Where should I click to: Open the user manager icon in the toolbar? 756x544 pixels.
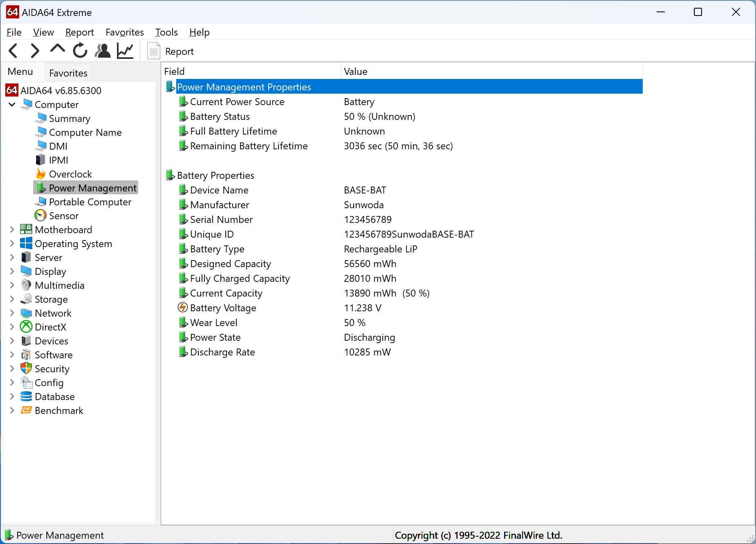point(103,51)
